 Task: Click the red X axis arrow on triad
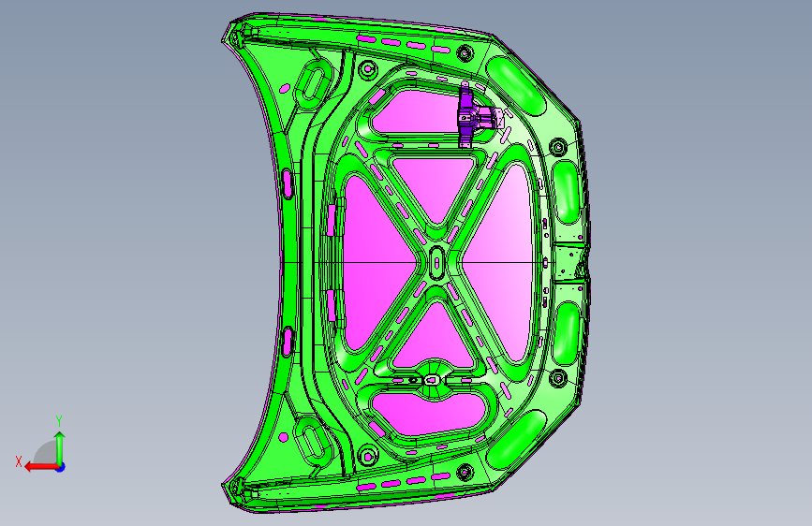[40, 467]
